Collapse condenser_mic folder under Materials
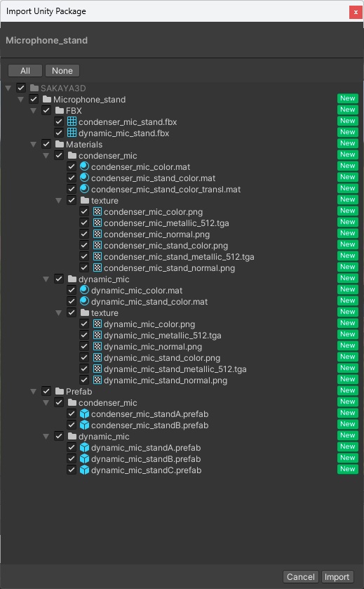364x589 pixels. pyautogui.click(x=46, y=156)
